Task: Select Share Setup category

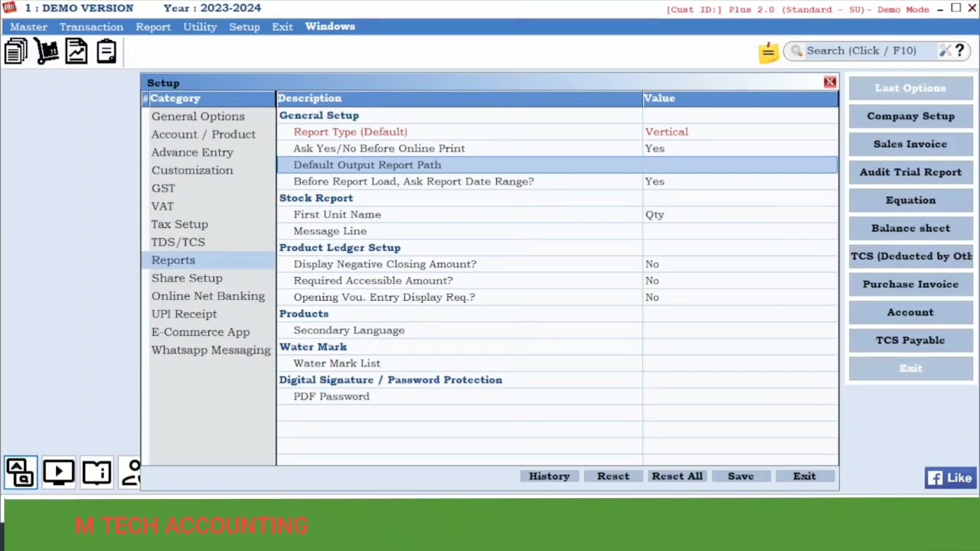Action: pos(187,278)
